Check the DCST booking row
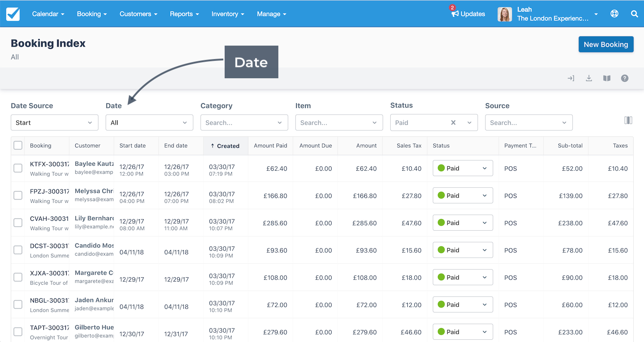Viewport: 644px width, 342px height. pyautogui.click(x=18, y=250)
